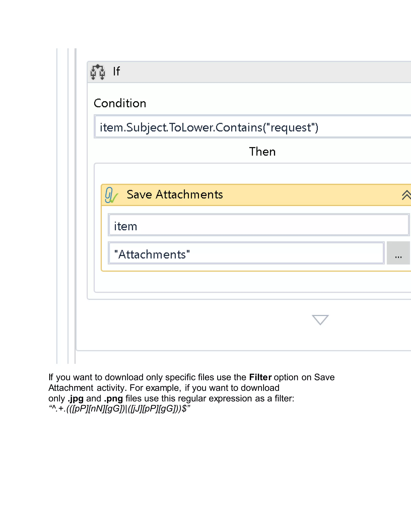Click empty space inside the Then container
Screen dimensions: 411x532
click(243, 281)
